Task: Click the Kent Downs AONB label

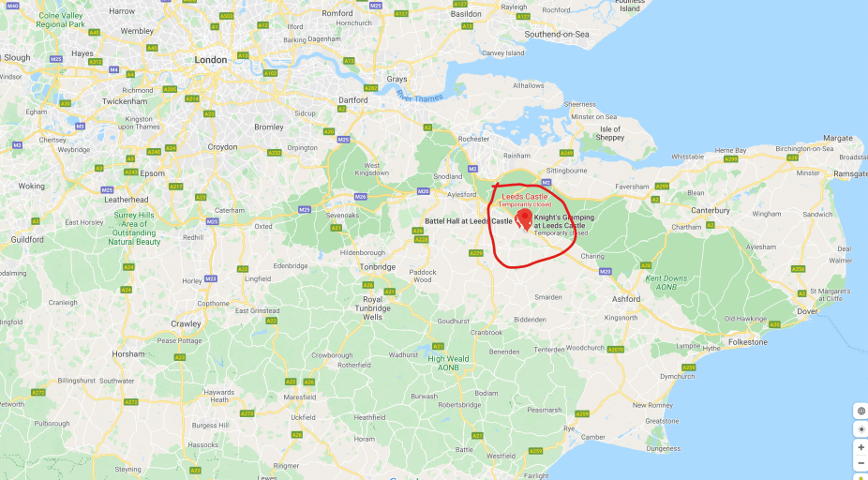Action: [666, 282]
